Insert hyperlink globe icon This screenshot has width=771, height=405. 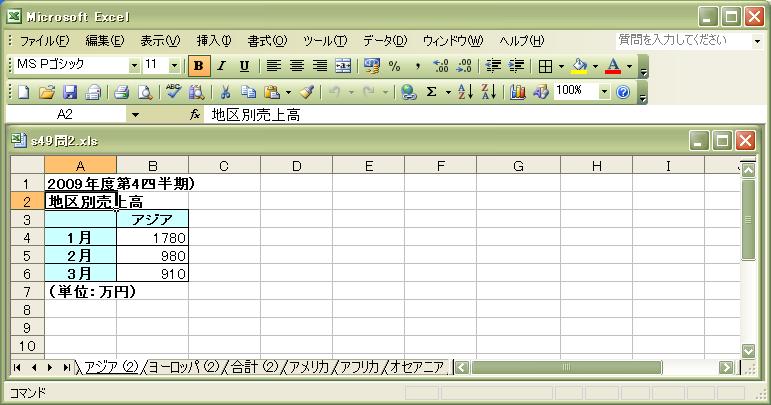(408, 92)
